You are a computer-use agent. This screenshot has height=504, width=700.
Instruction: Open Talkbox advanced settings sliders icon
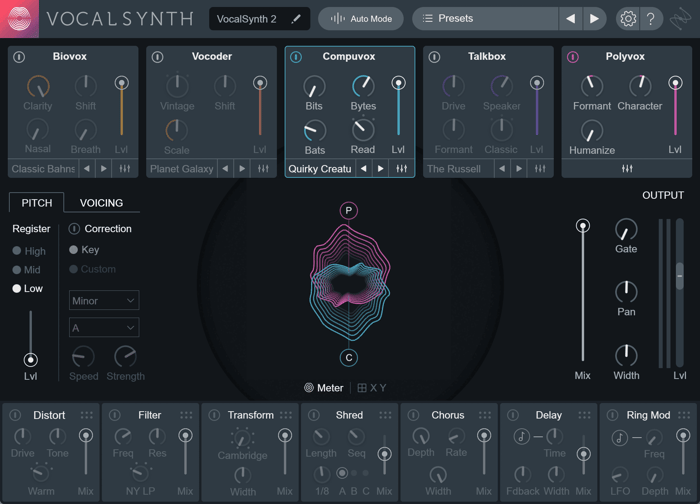(540, 169)
